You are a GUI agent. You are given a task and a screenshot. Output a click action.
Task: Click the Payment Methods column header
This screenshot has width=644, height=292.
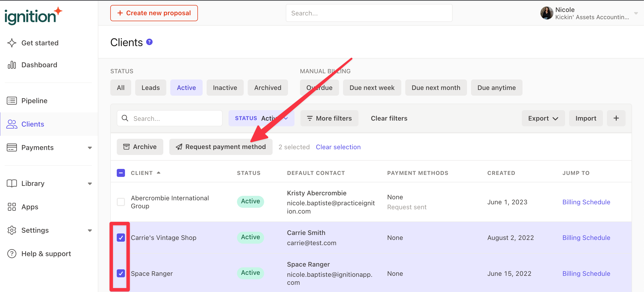coord(417,173)
